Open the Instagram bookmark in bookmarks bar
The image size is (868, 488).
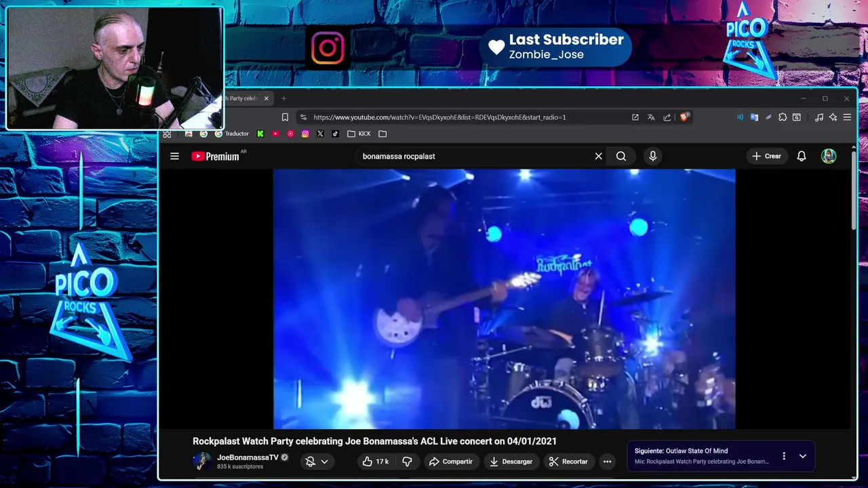[305, 134]
